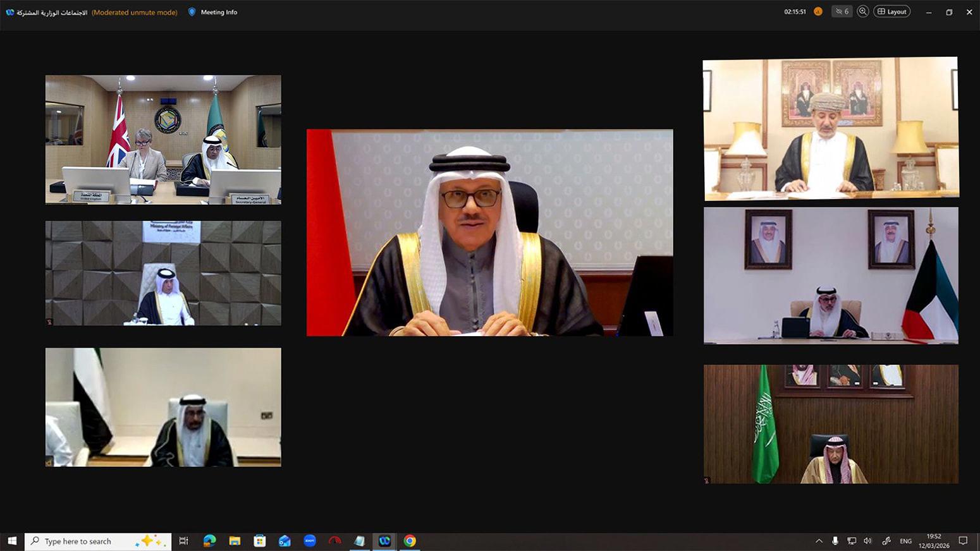Switch input language via ENG indicator
The image size is (980, 551).
(905, 541)
